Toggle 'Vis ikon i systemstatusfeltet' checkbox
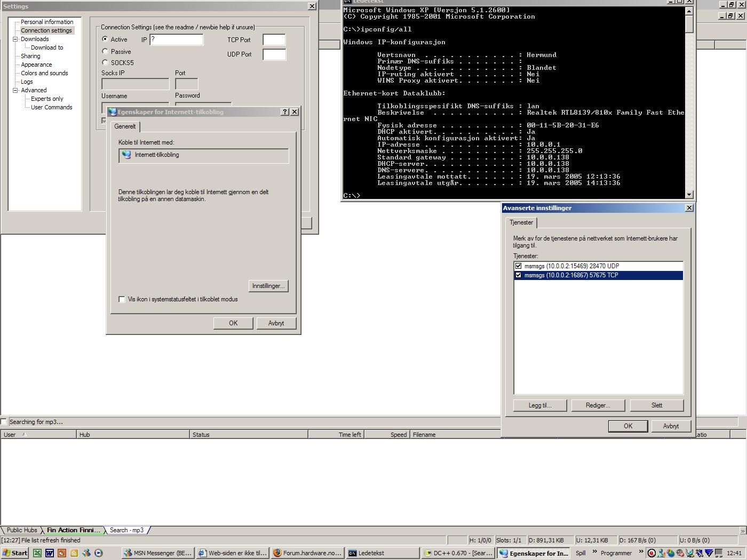This screenshot has width=747, height=560. 122,299
